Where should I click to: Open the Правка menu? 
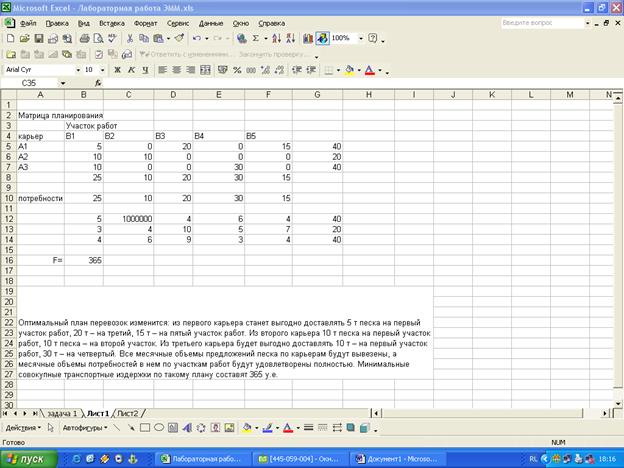tap(57, 23)
